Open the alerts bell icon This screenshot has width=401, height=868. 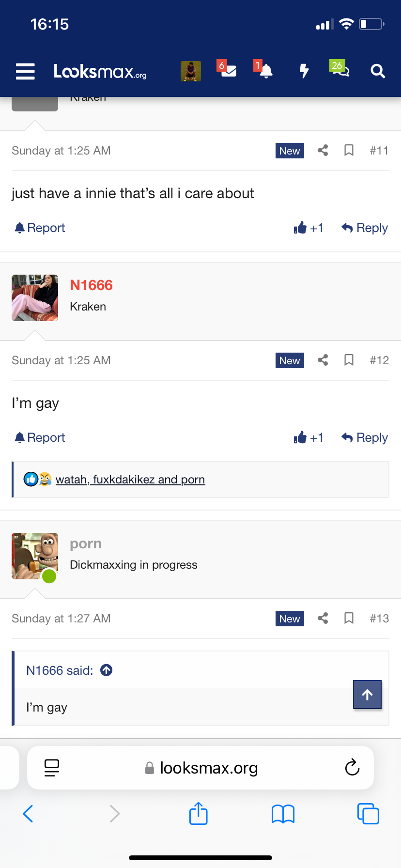click(265, 71)
